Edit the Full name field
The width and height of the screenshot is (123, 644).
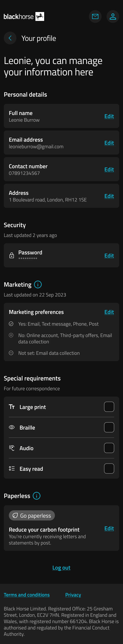tap(109, 116)
